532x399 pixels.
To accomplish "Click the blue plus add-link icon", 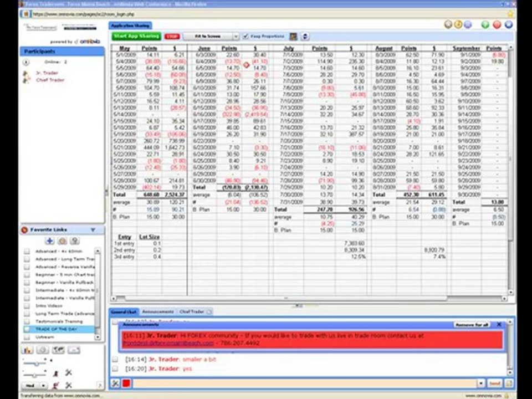I will (49, 241).
